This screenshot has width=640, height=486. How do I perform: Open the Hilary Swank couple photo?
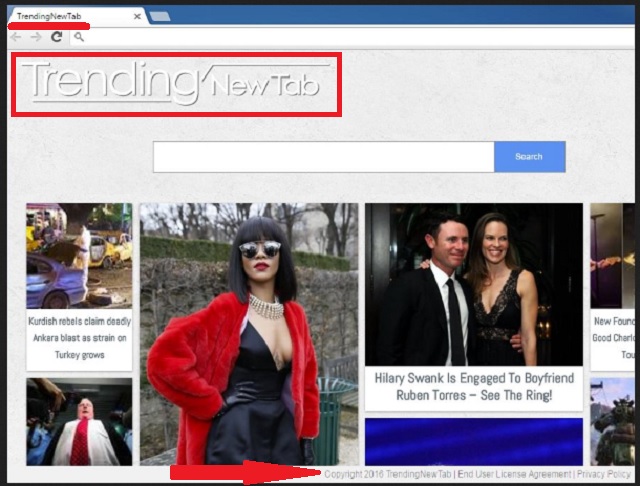[474, 284]
